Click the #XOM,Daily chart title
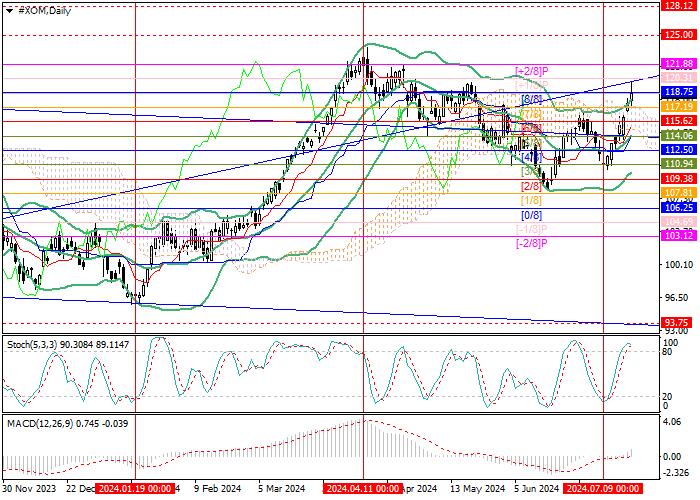700x500 pixels. pyautogui.click(x=45, y=11)
